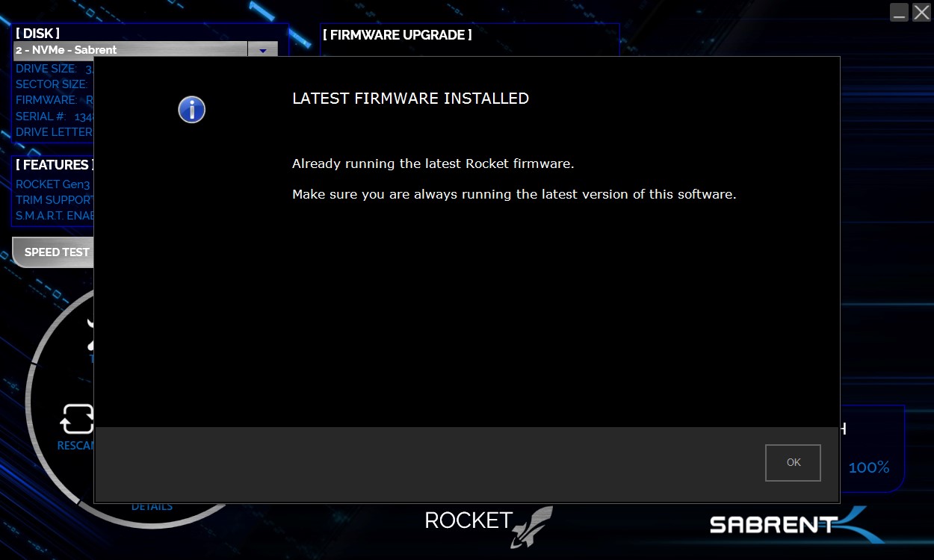934x560 pixels.
Task: Click the DISK section header
Action: pos(37,34)
